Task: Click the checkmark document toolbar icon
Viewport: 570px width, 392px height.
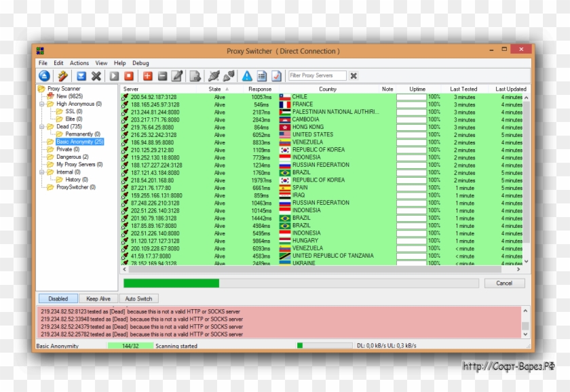Action: point(277,76)
